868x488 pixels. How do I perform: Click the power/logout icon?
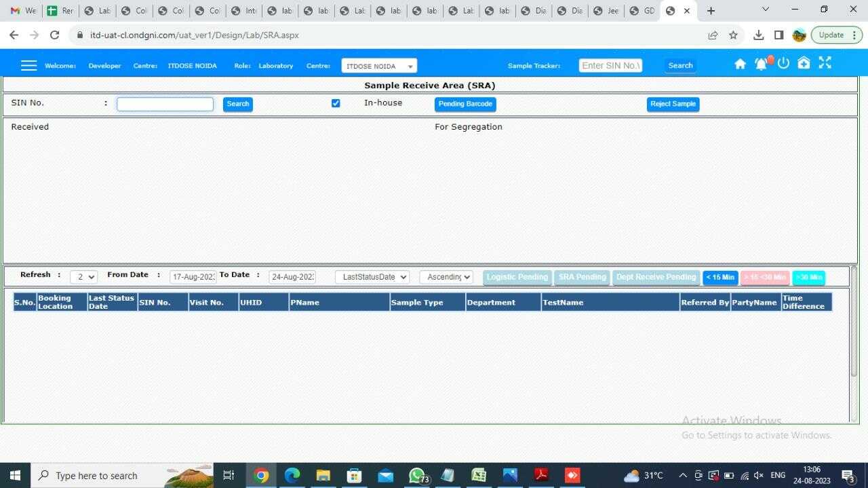pyautogui.click(x=783, y=63)
